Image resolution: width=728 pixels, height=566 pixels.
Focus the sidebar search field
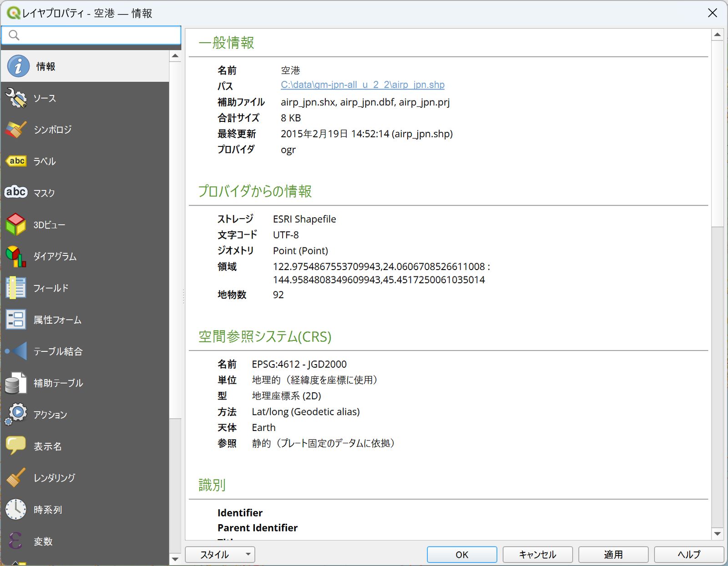pos(91,35)
